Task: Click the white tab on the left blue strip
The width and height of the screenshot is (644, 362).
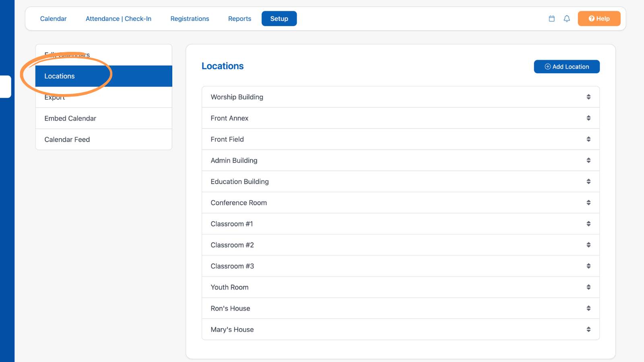Action: point(5,86)
